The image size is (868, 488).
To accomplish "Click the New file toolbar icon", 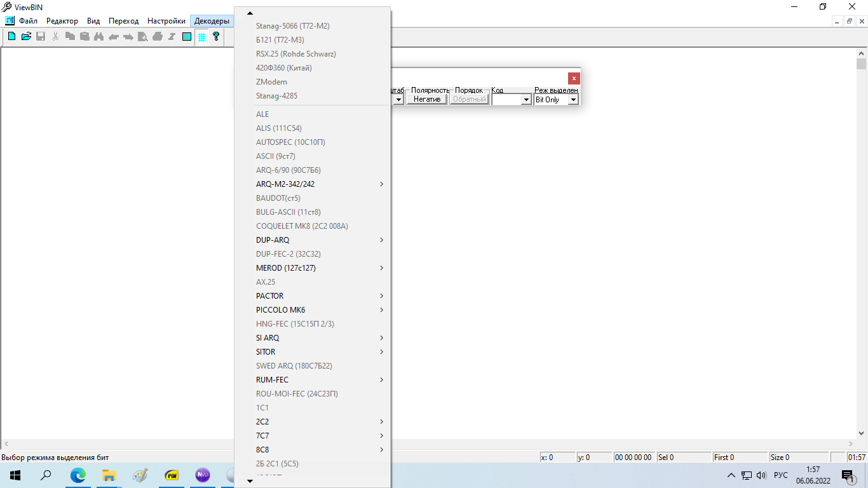I will [11, 37].
